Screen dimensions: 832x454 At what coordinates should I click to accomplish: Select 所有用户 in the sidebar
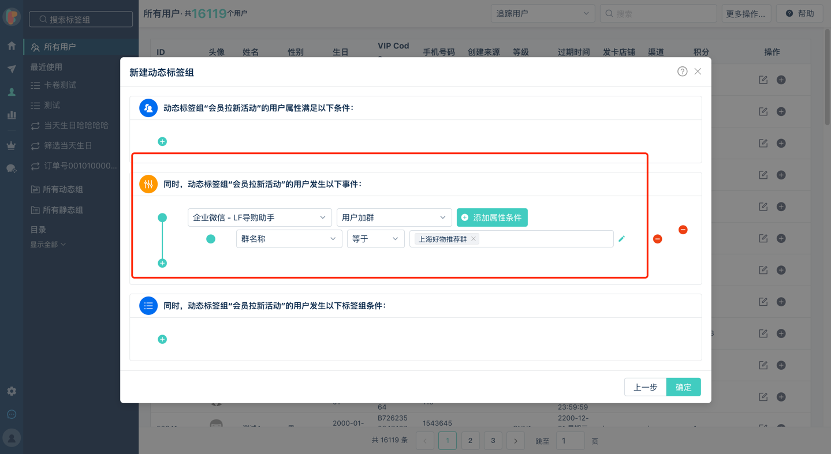58,47
